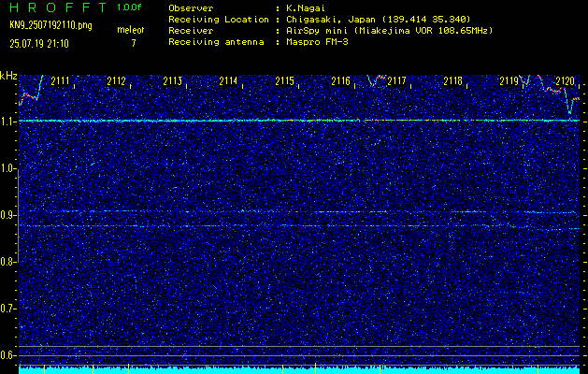
Task: Click the 0.6 kHz axis label
Action: tap(7, 355)
